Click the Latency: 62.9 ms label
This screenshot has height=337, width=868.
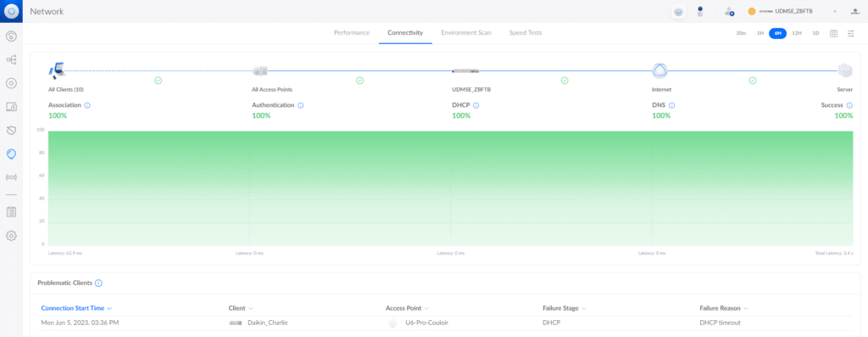(64, 253)
